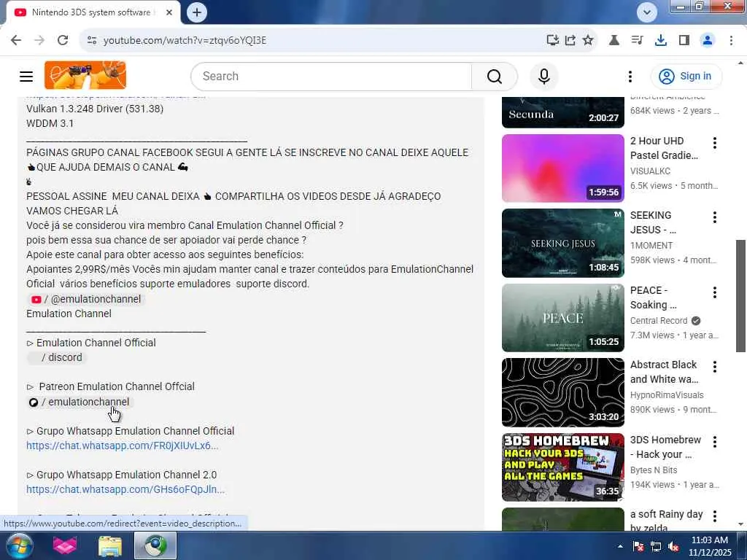Bookmark this page with the star icon

(588, 41)
